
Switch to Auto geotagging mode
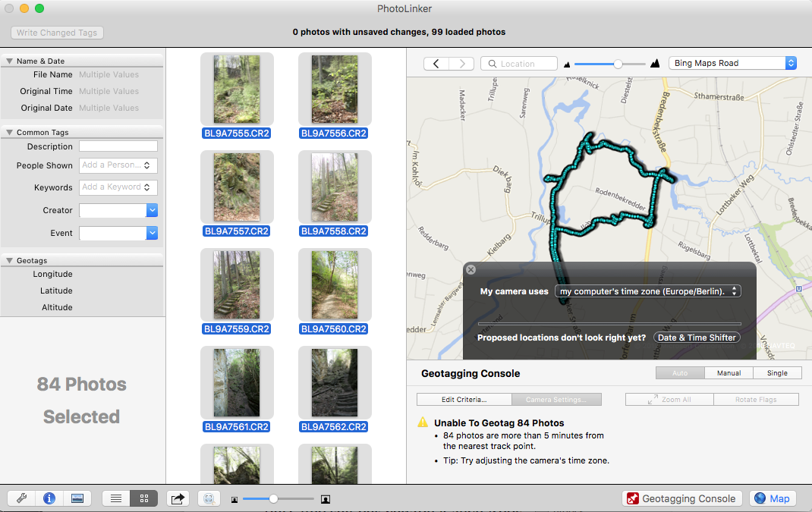[680, 372]
